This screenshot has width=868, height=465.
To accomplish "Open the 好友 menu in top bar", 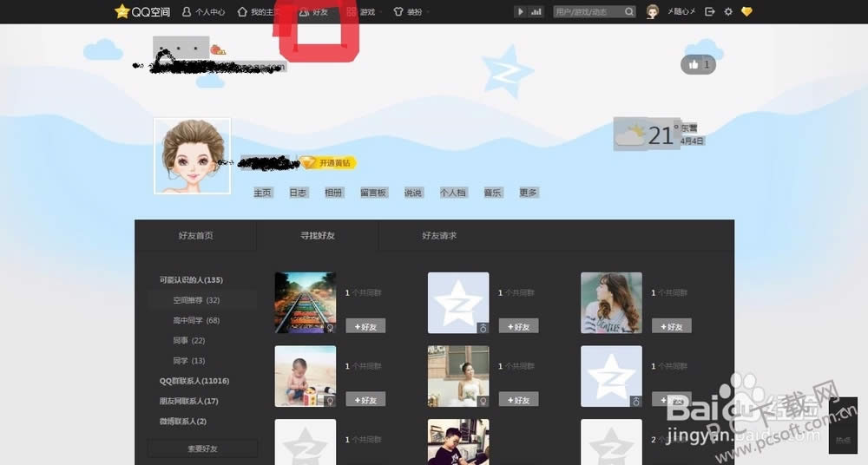I will [x=314, y=11].
